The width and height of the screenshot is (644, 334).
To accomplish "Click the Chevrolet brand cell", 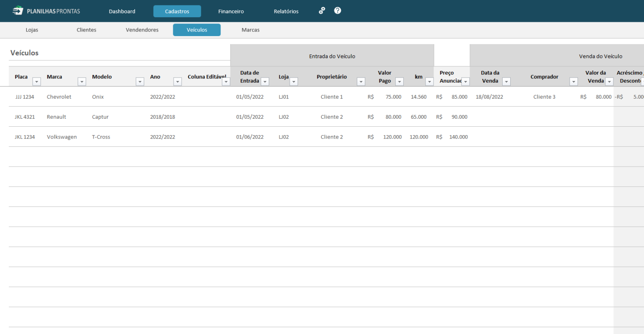I will pos(59,97).
